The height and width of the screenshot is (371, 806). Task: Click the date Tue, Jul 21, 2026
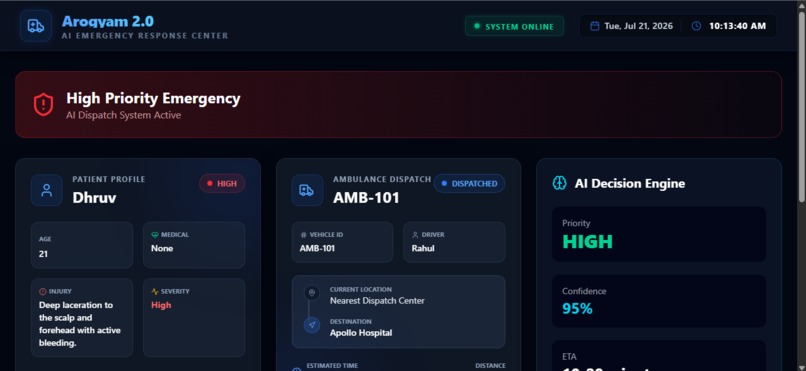tap(638, 26)
